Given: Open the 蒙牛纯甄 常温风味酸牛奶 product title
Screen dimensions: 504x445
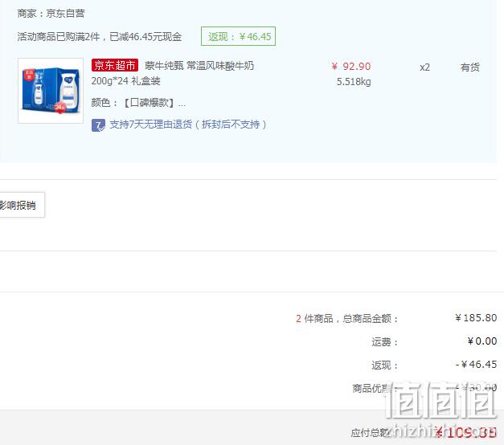Looking at the screenshot, I should 199,66.
